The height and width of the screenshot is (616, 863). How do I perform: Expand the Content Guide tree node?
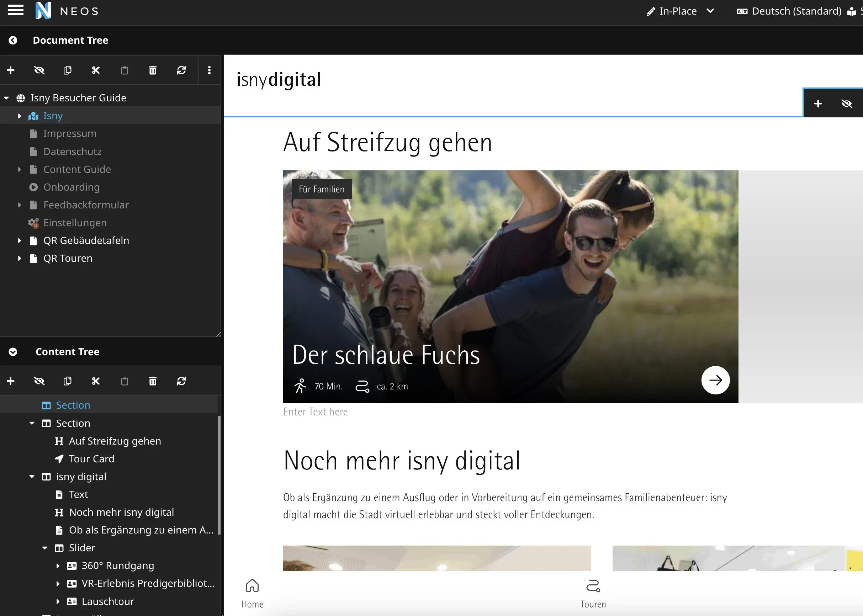click(20, 169)
